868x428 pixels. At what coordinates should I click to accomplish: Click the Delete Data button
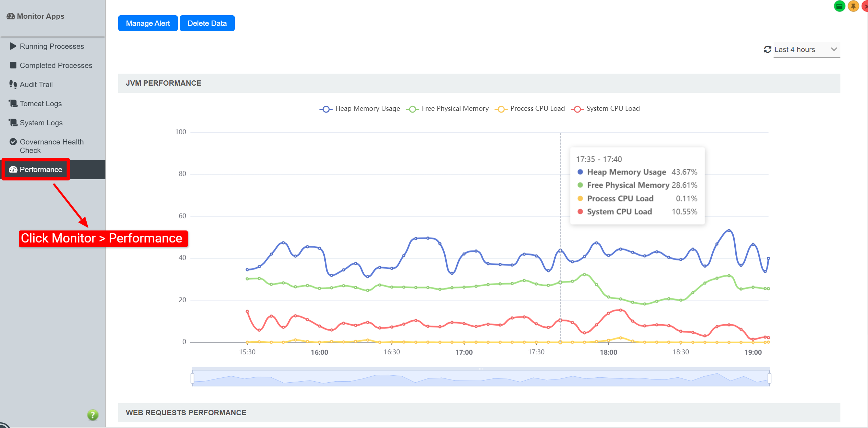click(207, 23)
